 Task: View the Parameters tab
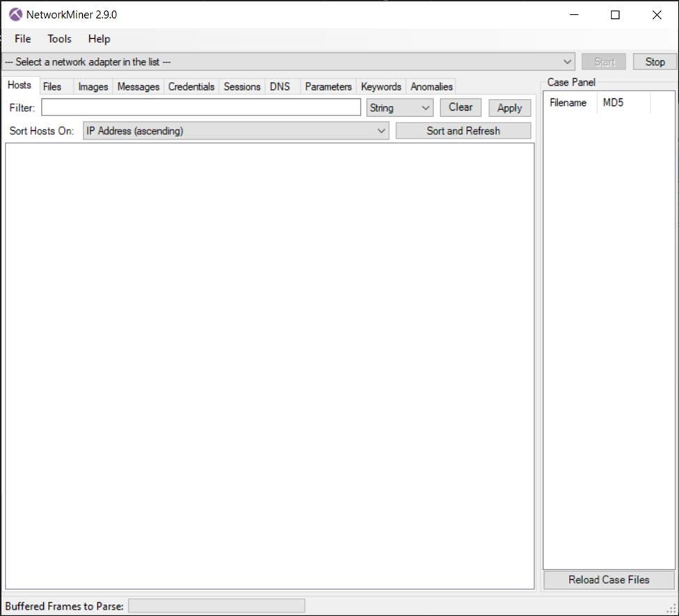click(x=328, y=87)
